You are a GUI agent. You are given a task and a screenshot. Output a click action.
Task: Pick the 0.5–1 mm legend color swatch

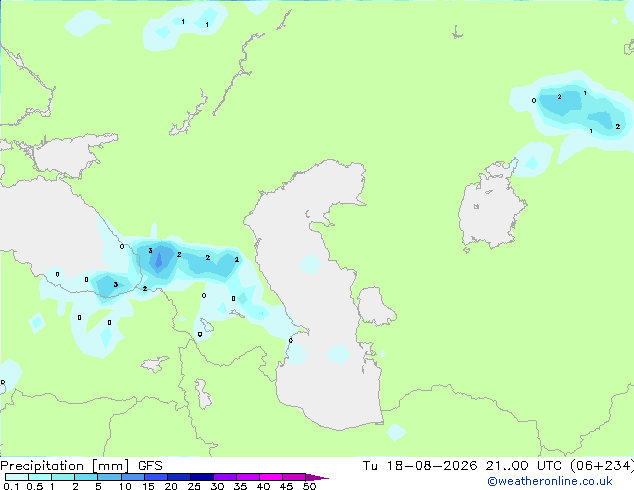tap(40, 477)
